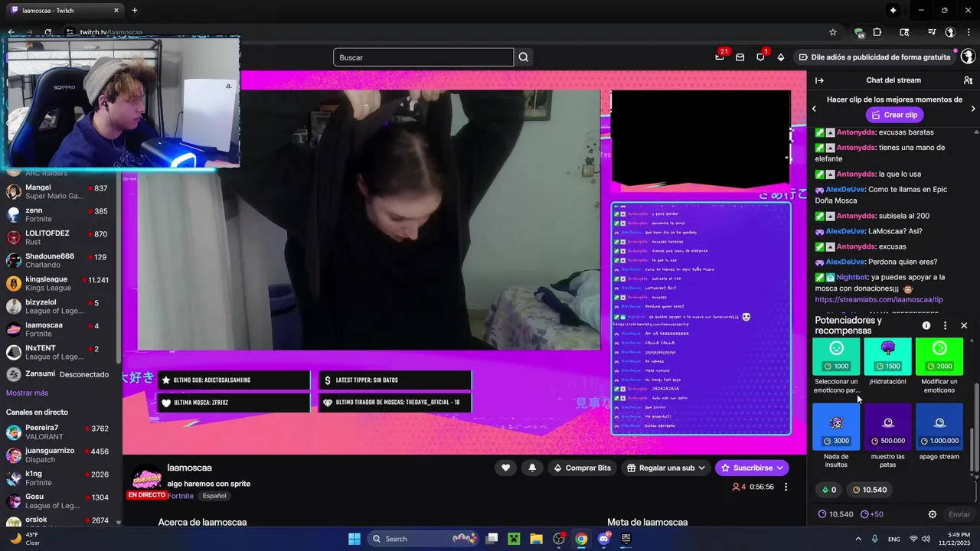The width and height of the screenshot is (980, 551).
Task: Click the channel points 10.540 pill
Action: click(870, 490)
